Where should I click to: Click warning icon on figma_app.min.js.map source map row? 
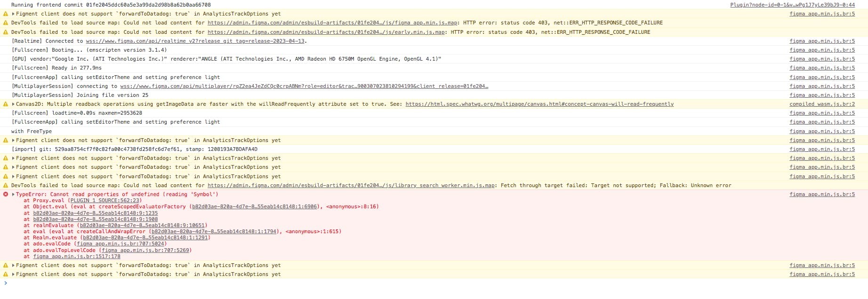(6, 23)
